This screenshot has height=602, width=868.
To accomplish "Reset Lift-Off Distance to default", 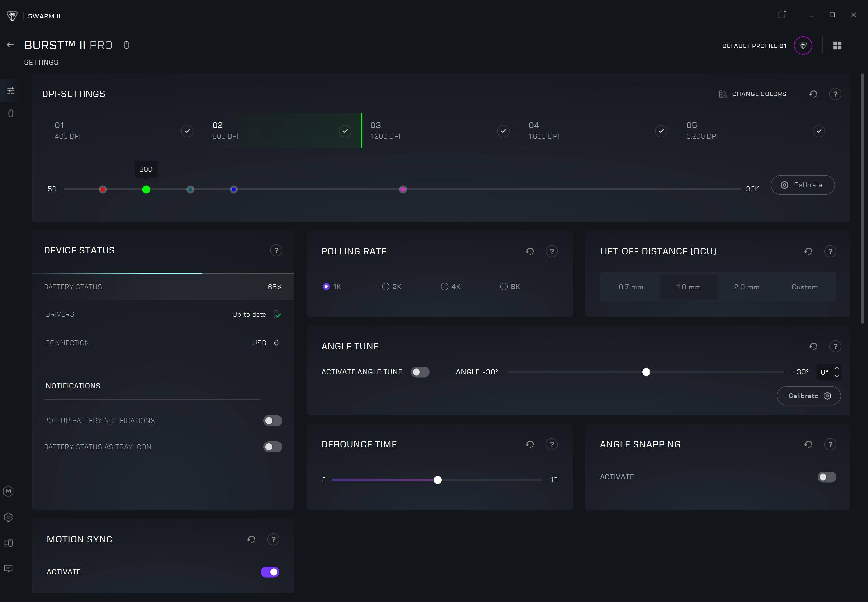I will click(x=808, y=252).
